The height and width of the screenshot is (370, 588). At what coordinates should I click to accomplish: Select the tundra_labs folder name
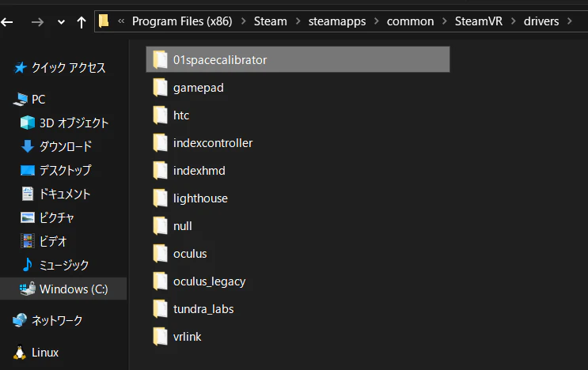coord(203,309)
